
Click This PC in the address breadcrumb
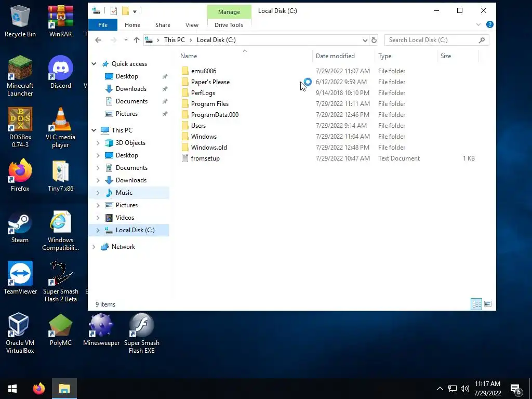175,40
